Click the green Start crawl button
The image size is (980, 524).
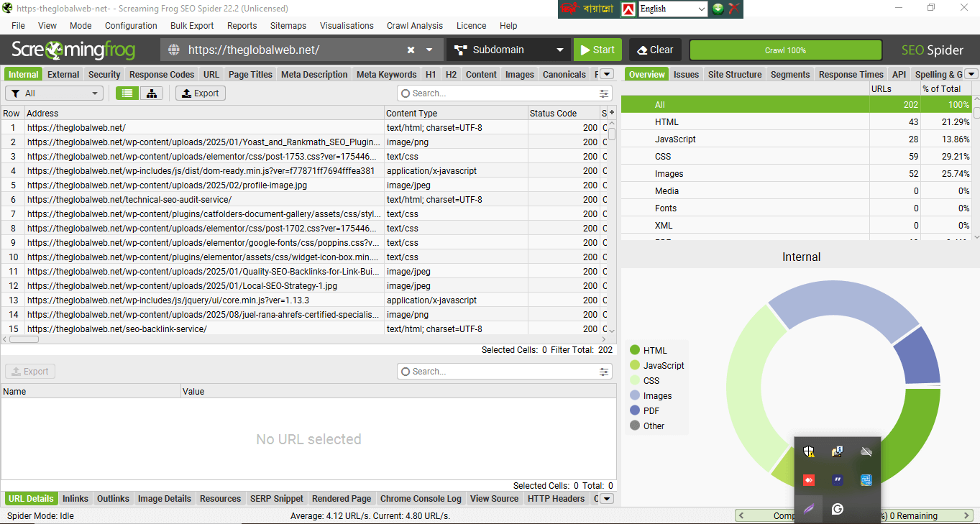(x=597, y=50)
